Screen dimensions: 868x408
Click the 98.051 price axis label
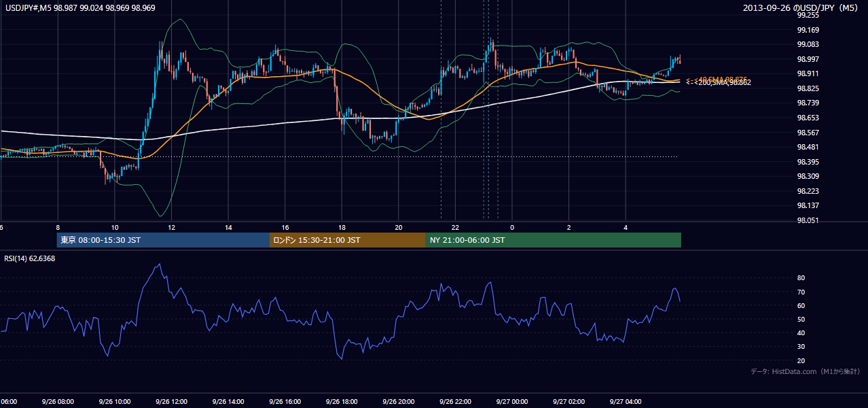pos(808,220)
